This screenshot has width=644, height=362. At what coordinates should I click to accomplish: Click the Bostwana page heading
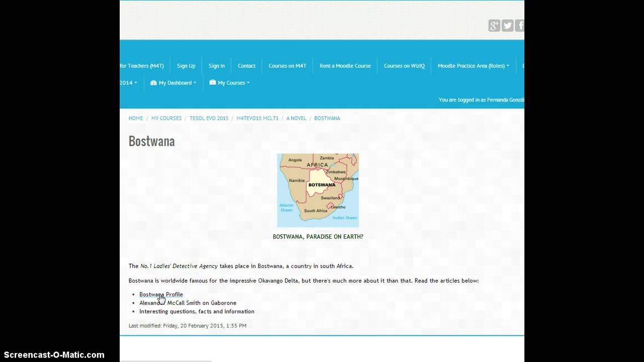tap(151, 141)
